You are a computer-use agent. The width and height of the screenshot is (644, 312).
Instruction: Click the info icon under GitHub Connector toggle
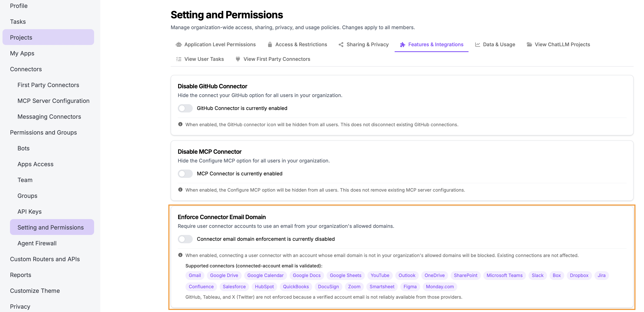[x=180, y=124]
